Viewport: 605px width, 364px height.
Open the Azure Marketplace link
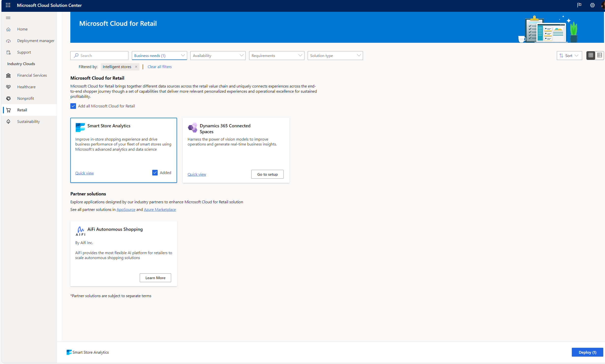tap(160, 210)
